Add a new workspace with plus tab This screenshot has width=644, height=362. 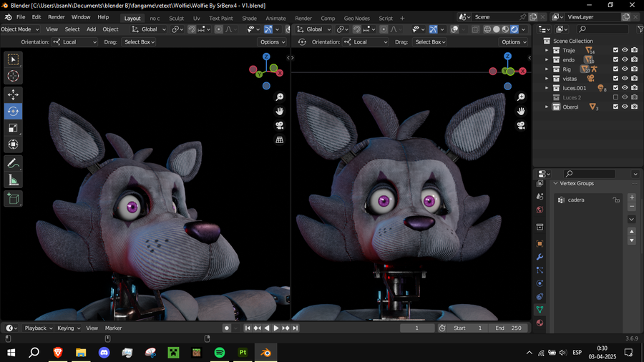click(x=402, y=18)
